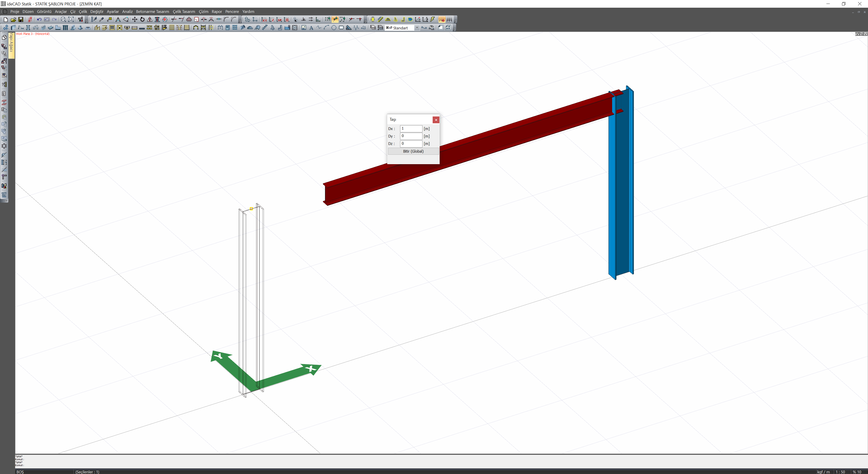Click the Bitir (Global) button
868x474 pixels.
413,151
